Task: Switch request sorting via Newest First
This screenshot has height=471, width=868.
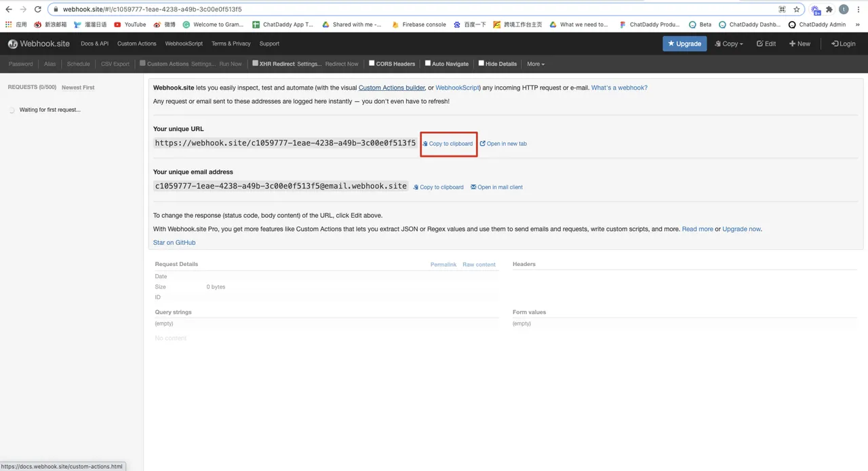Action: click(x=78, y=88)
